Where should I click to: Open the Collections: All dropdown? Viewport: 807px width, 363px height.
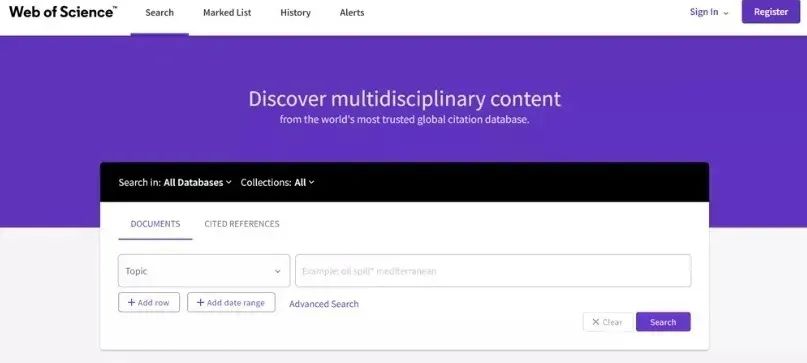[x=277, y=182]
